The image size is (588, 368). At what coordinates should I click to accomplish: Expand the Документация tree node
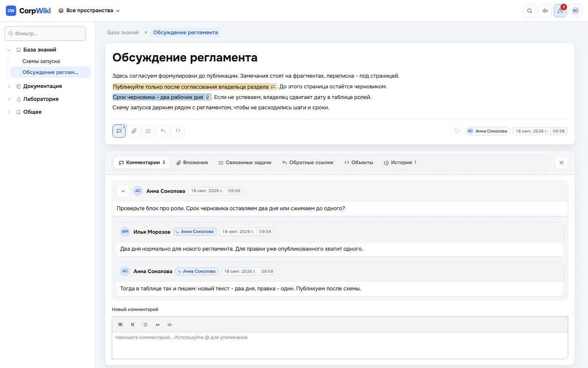(x=9, y=86)
